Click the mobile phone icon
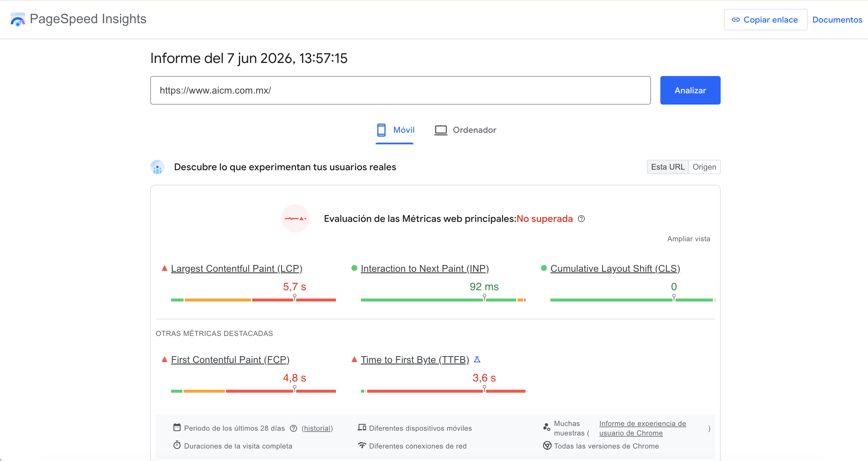The image size is (868, 461). pos(381,130)
